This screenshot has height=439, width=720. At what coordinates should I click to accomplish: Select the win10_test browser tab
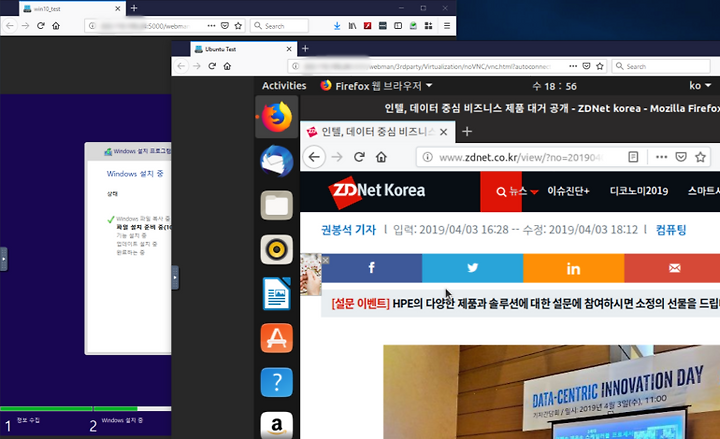(72, 9)
